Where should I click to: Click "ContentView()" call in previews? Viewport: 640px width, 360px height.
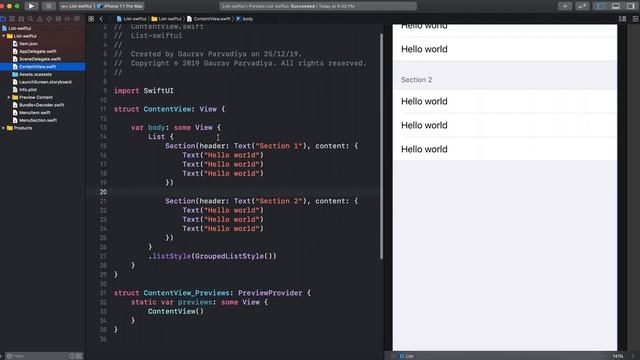(176, 311)
